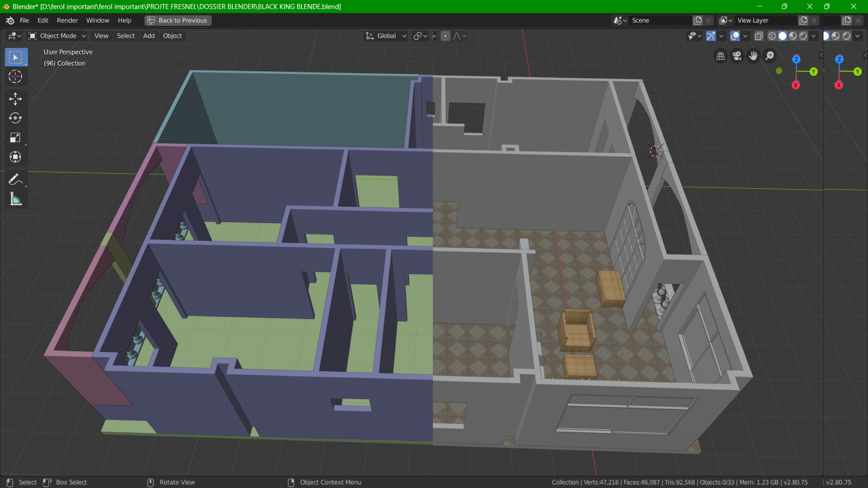The image size is (868, 488).
Task: Open the Add menu in viewport header
Action: coord(149,36)
